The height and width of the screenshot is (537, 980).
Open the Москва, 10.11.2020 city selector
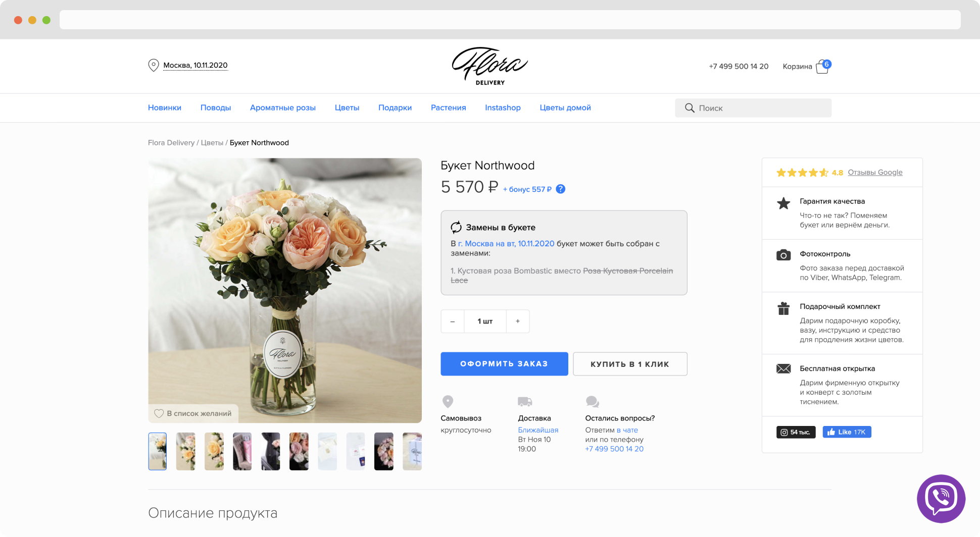click(195, 66)
